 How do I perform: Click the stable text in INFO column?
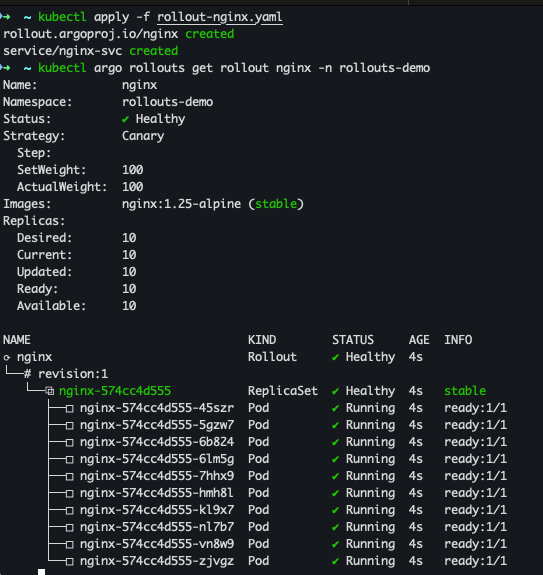465,391
